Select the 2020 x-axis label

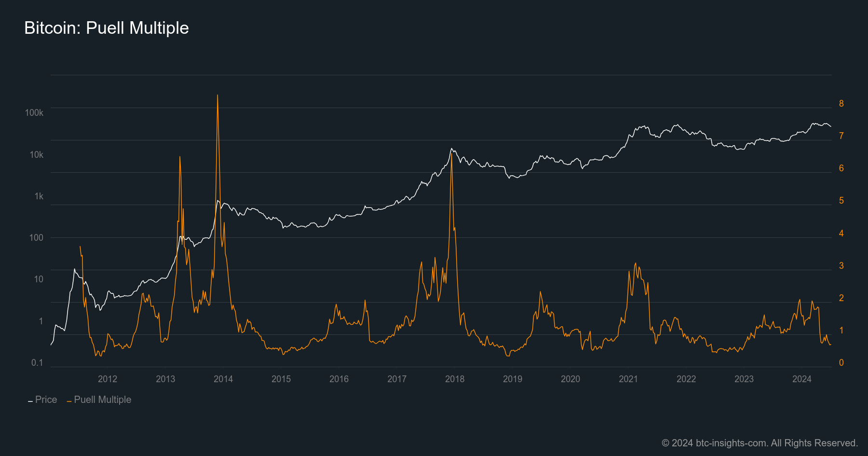(x=570, y=379)
